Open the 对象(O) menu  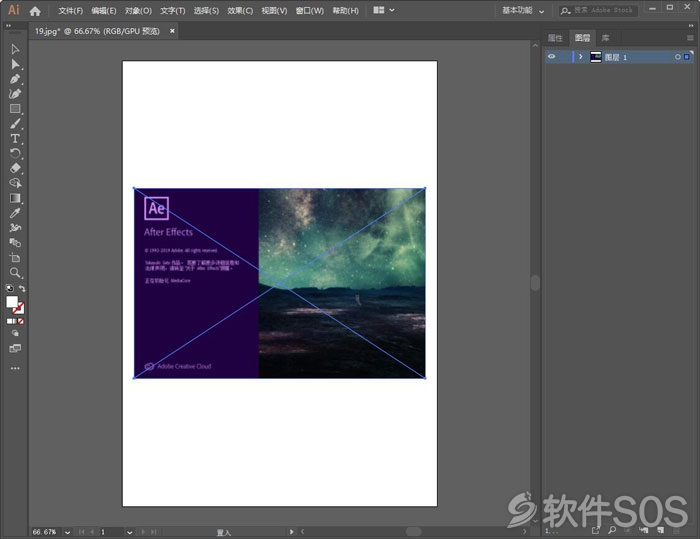(x=138, y=10)
